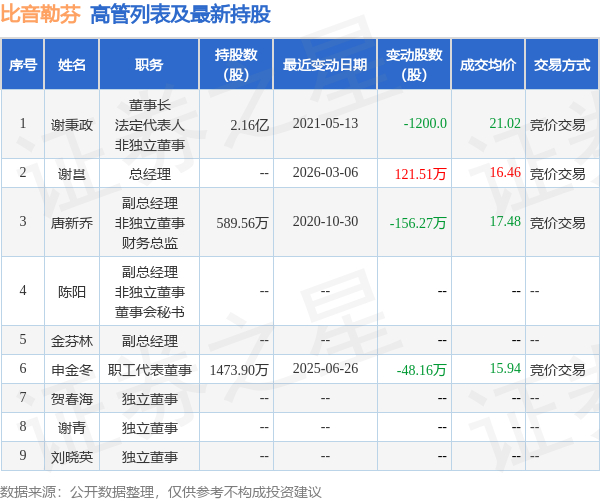Click the shareholding value 2.16亿

click(x=249, y=125)
